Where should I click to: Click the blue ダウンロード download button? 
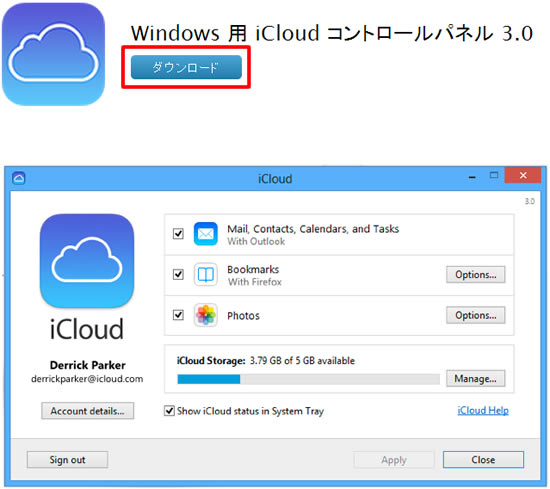click(186, 67)
